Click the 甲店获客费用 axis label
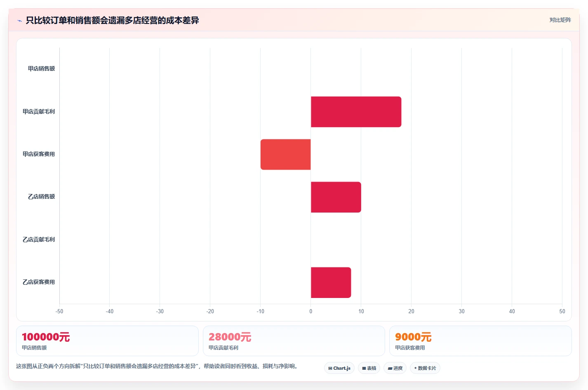The image size is (588, 390). tap(39, 154)
